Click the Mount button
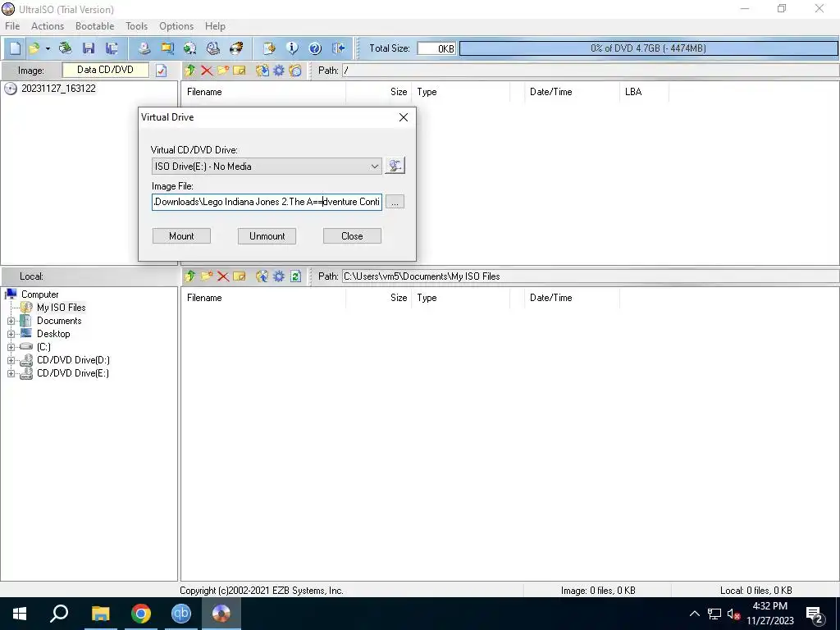The image size is (840, 630). (x=181, y=236)
